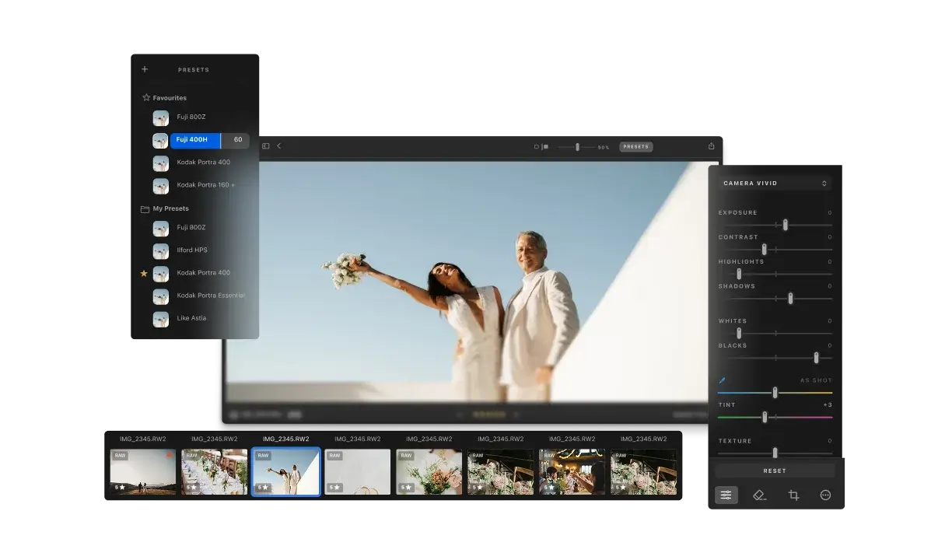Click the Reset button in the adjustments panel

(x=775, y=470)
